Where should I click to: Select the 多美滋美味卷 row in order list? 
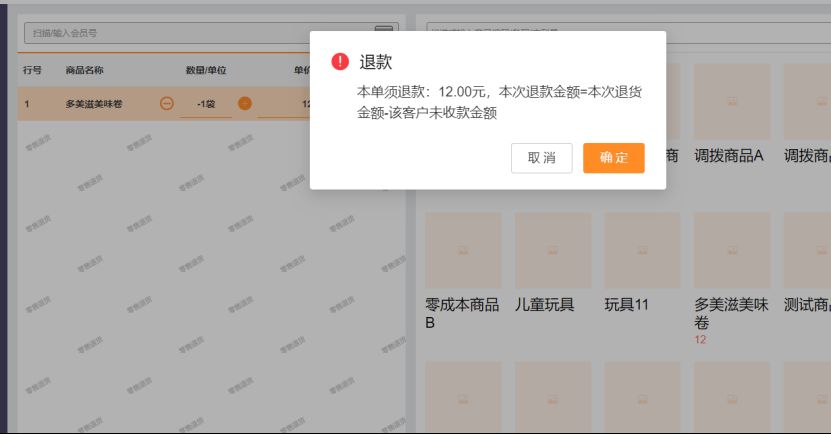tap(94, 104)
